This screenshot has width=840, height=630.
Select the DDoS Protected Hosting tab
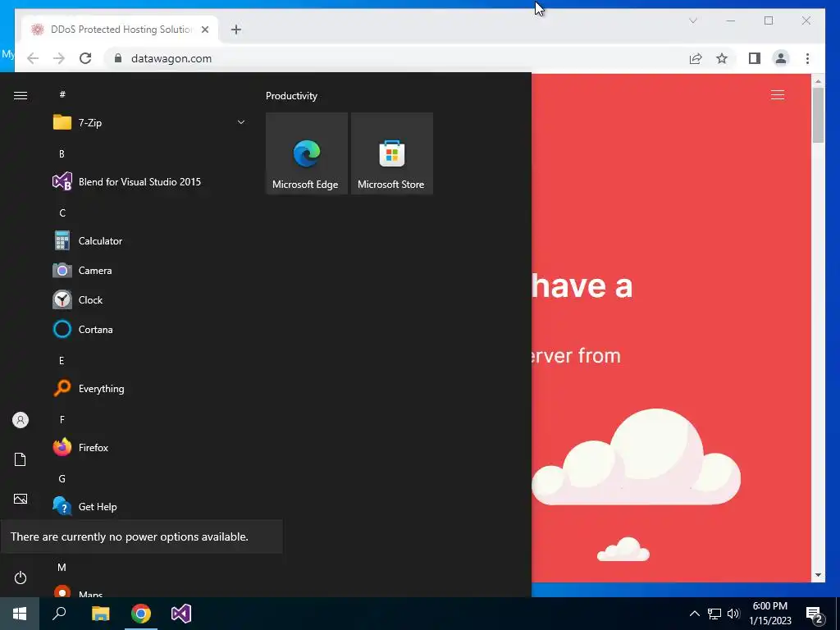[121, 30]
